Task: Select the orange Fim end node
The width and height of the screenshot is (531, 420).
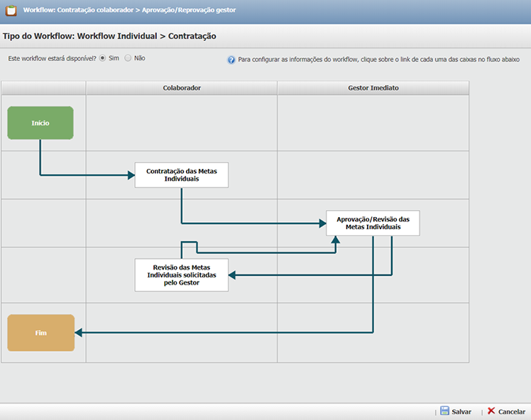Action: [40, 333]
